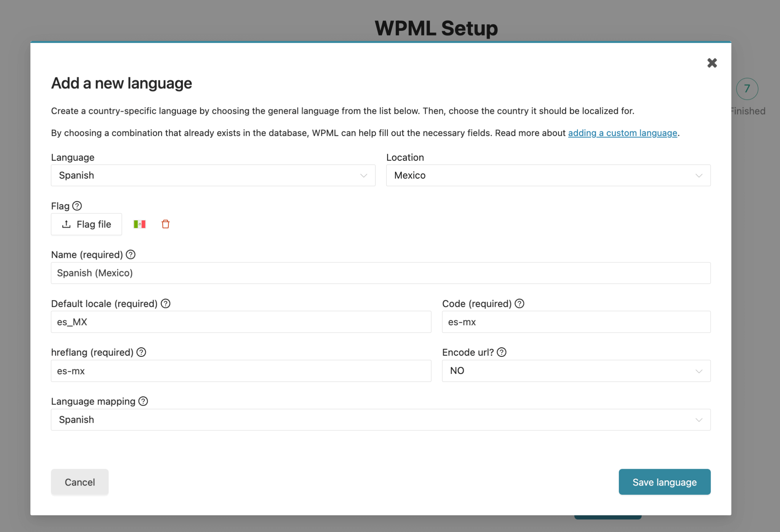Image resolution: width=780 pixels, height=532 pixels.
Task: Click the Flag help icon
Action: click(x=77, y=206)
